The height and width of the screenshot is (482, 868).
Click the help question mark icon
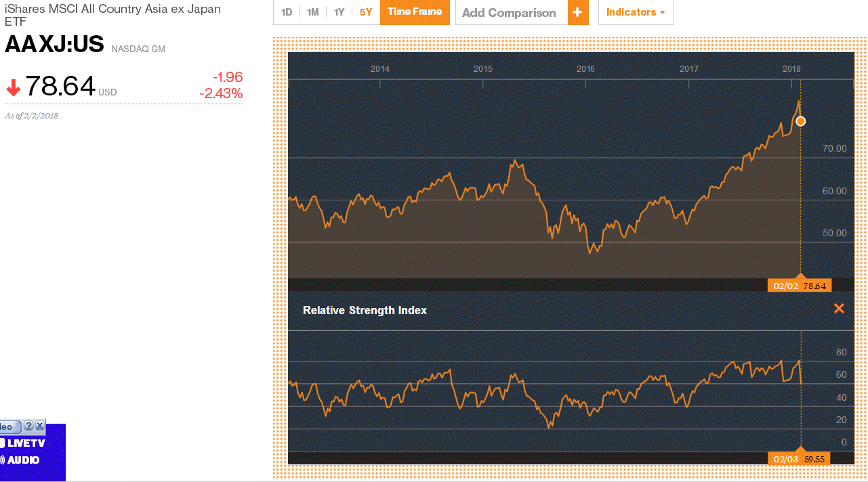pos(28,426)
